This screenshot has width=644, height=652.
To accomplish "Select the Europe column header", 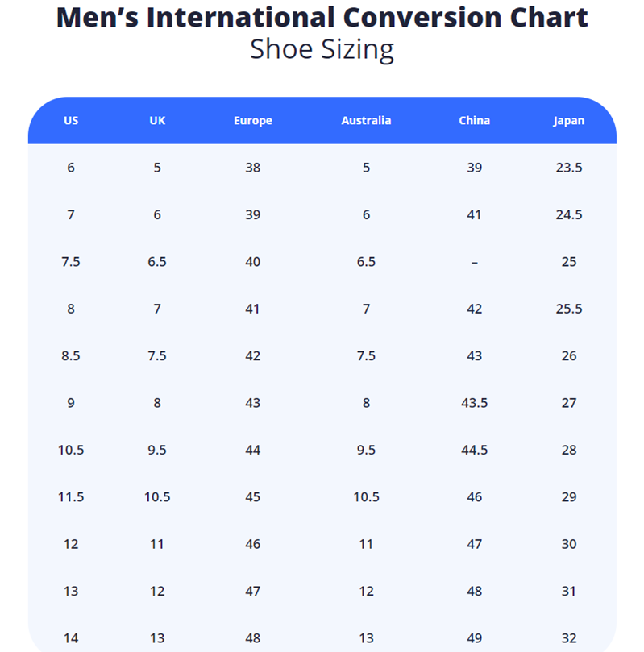I will point(253,121).
